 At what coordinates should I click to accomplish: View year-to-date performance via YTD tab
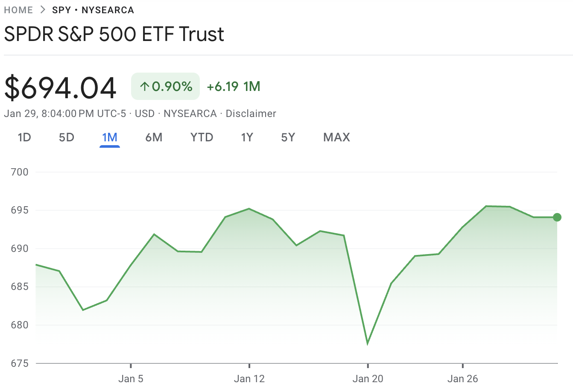coord(202,137)
